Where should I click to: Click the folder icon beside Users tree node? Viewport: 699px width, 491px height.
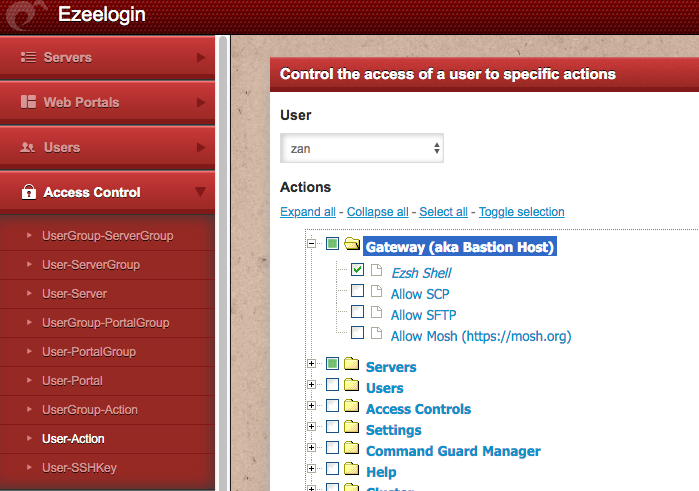coord(352,384)
